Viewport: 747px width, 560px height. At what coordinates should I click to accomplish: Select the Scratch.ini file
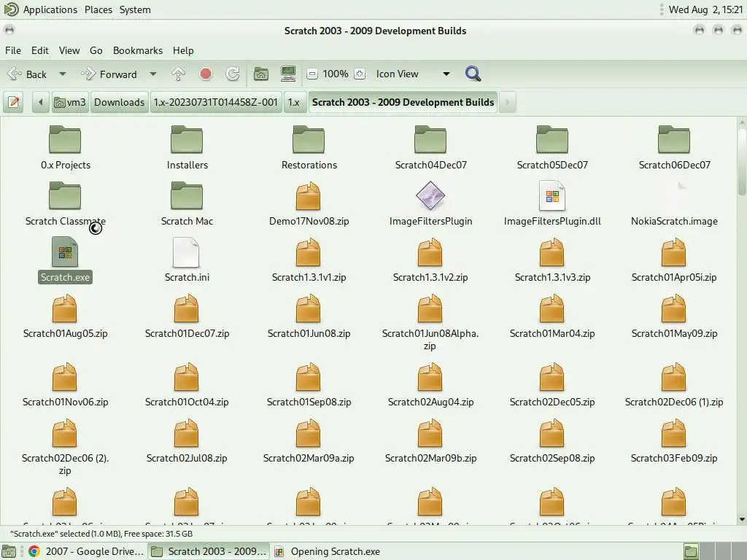click(x=187, y=260)
